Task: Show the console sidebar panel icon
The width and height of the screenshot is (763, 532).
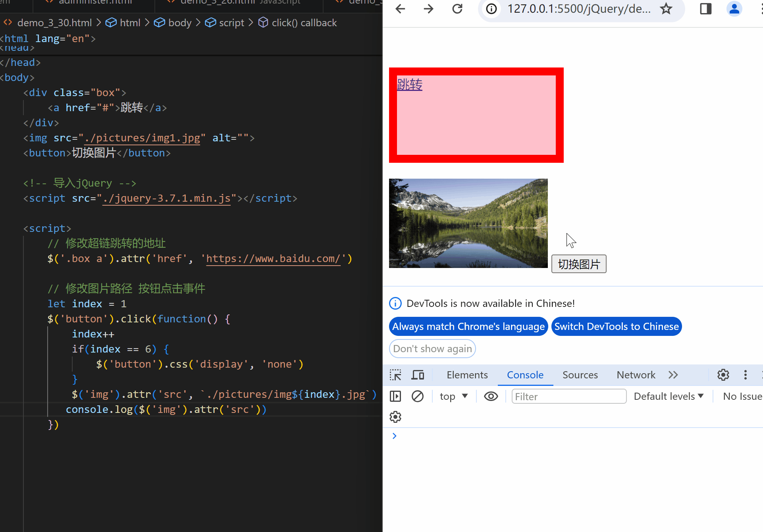Action: [x=395, y=396]
